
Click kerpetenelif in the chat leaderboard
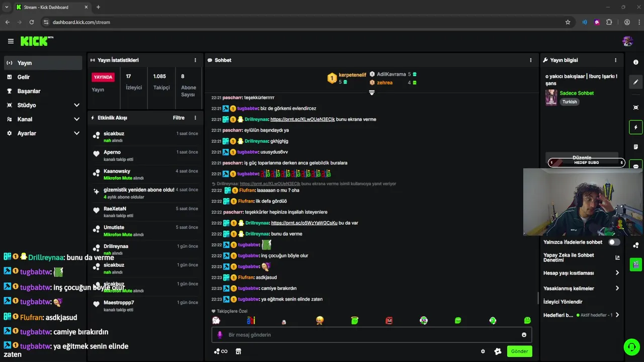[352, 75]
